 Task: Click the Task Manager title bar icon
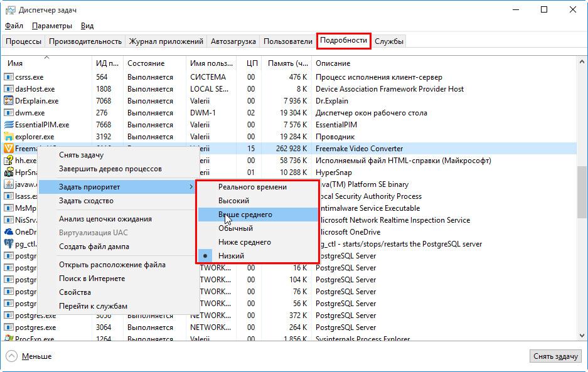10,10
